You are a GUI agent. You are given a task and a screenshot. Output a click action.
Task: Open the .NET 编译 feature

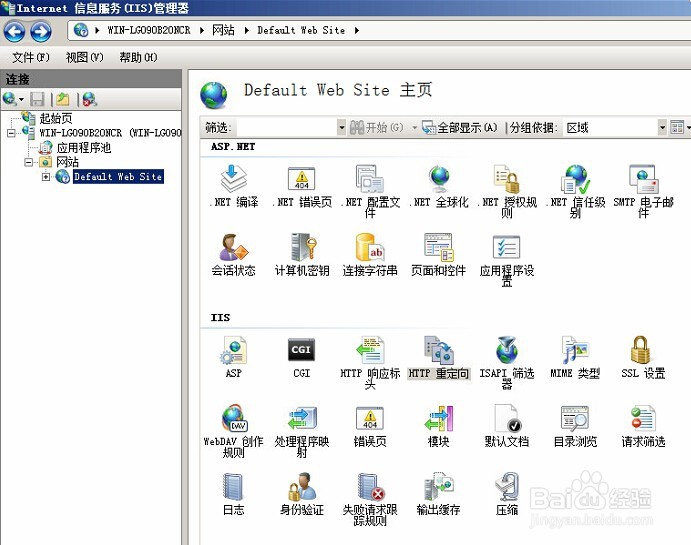coord(234,186)
